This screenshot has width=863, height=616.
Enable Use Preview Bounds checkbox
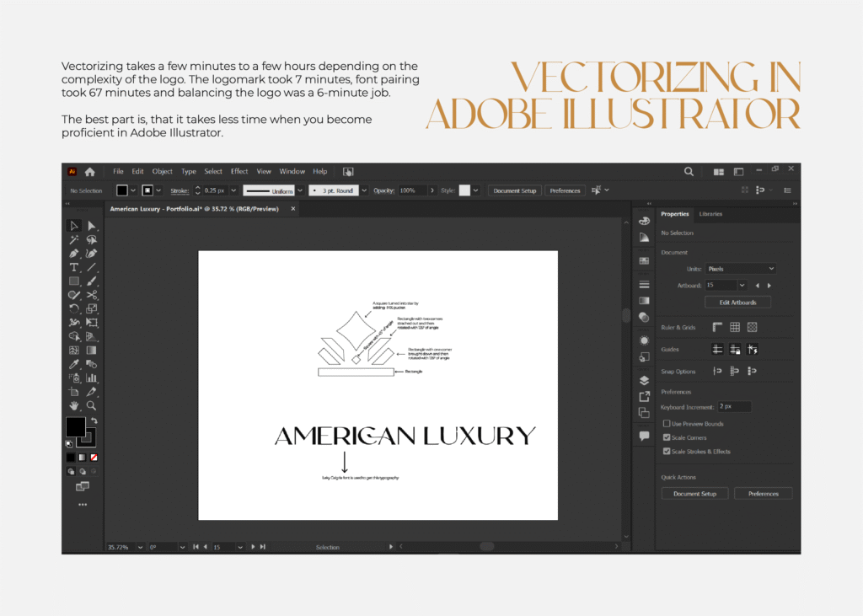tap(667, 423)
